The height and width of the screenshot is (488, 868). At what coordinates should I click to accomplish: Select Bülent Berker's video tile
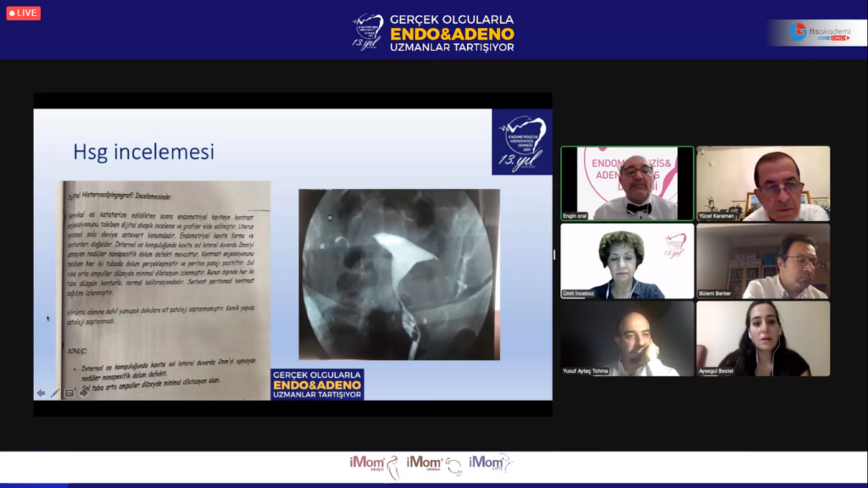point(763,261)
